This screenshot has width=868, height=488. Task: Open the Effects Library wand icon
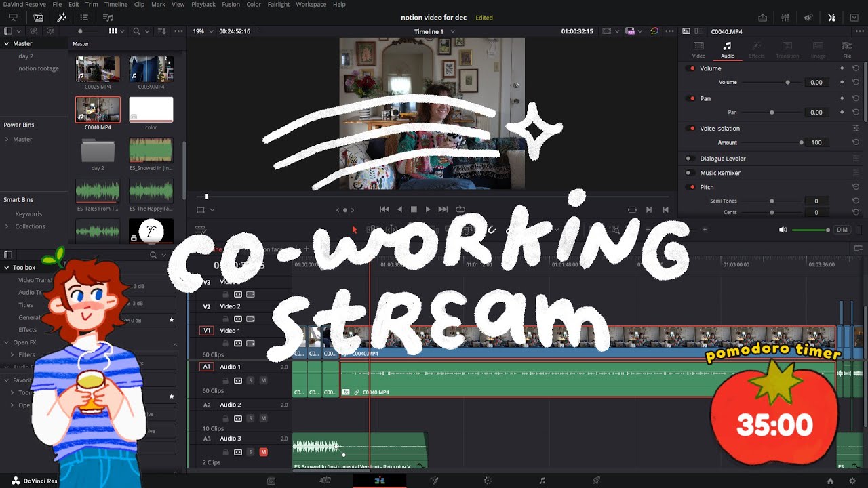click(61, 18)
